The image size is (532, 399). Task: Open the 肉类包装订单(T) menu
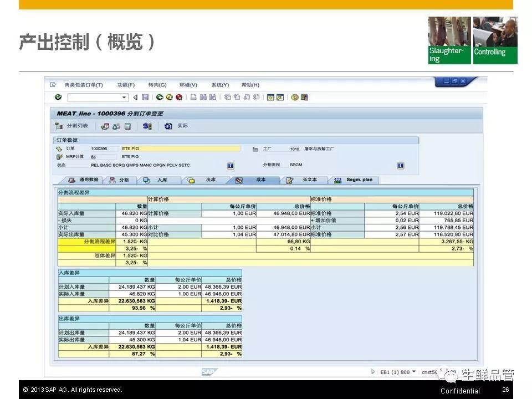tap(83, 85)
